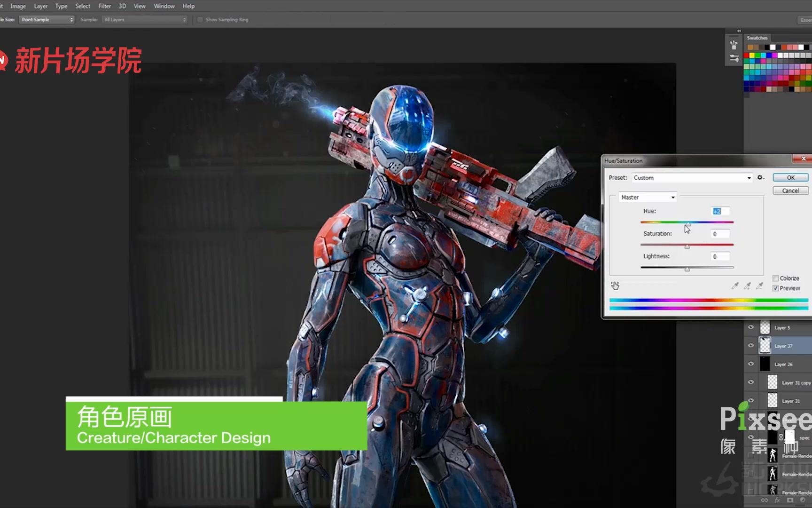Click the Lightness slider handle

click(x=687, y=269)
